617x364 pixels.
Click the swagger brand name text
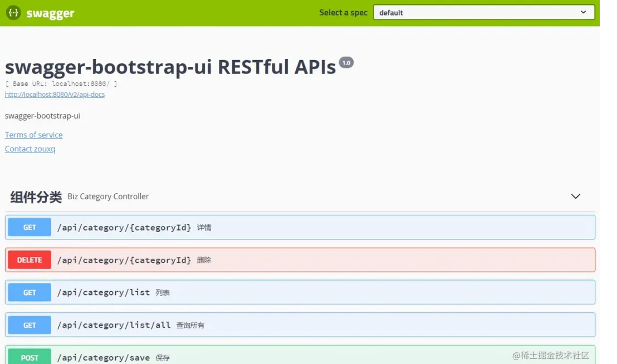point(50,13)
